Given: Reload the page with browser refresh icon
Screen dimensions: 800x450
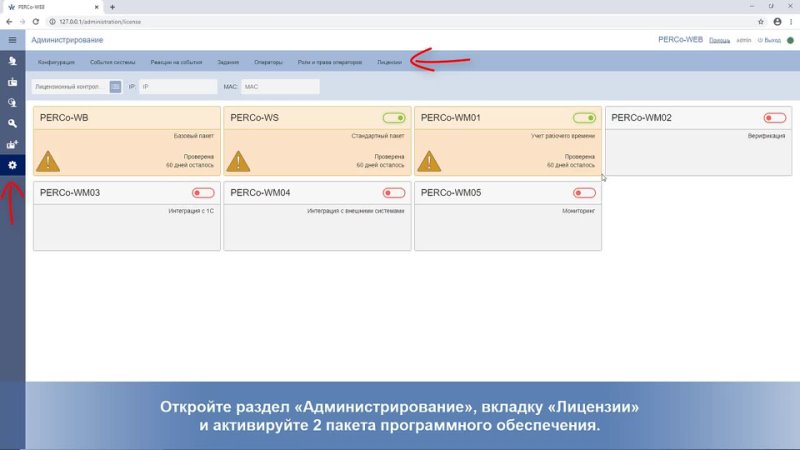Looking at the screenshot, I should pyautogui.click(x=35, y=21).
